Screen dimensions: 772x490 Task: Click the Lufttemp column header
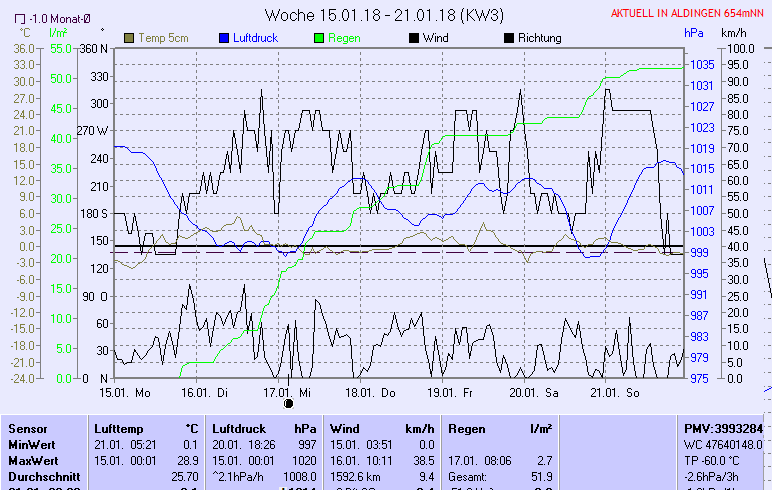(121, 428)
